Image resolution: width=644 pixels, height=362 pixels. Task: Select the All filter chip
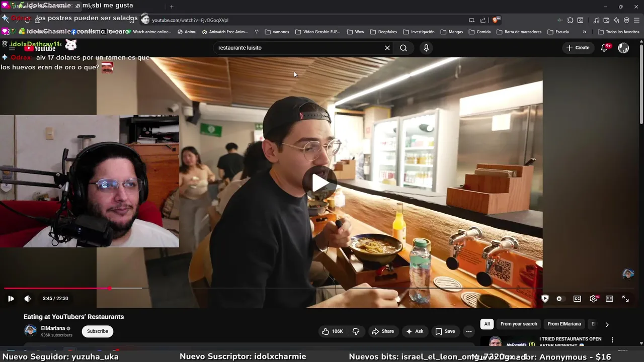[x=487, y=324]
